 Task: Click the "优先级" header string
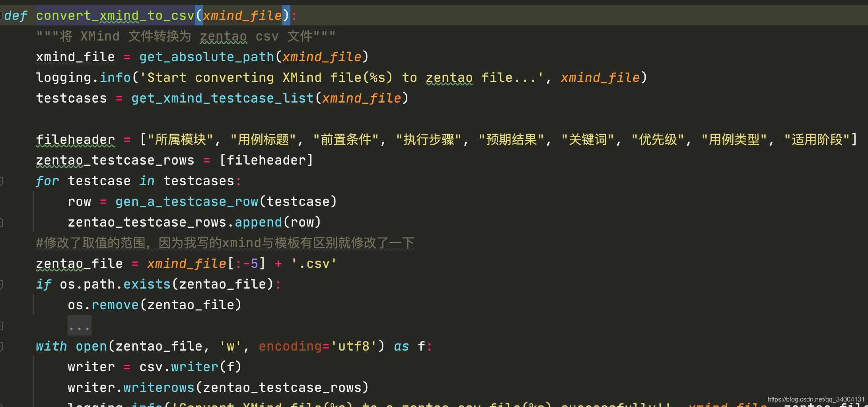point(658,140)
